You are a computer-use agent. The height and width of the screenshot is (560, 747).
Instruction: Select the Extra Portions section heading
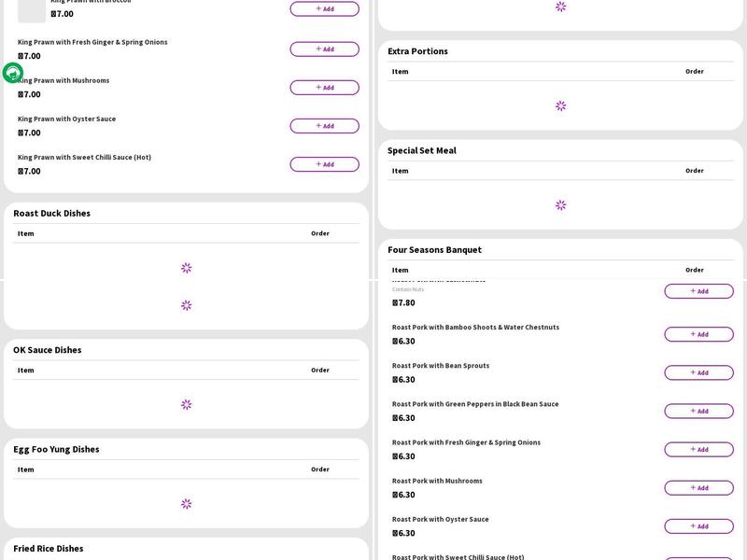417,51
